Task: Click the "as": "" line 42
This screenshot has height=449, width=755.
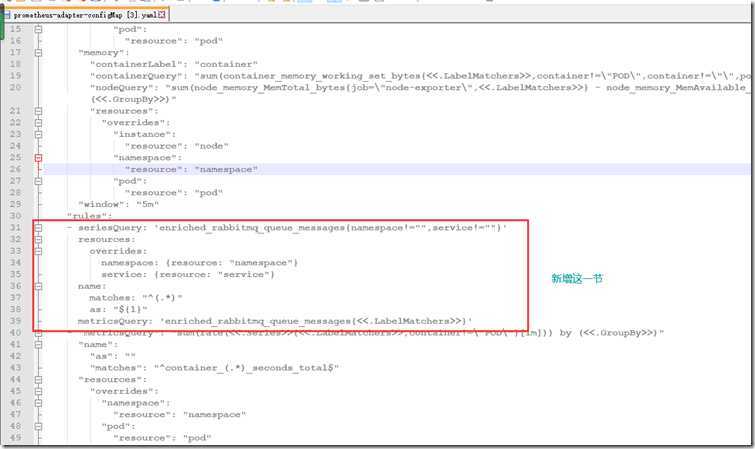Action: pos(113,356)
